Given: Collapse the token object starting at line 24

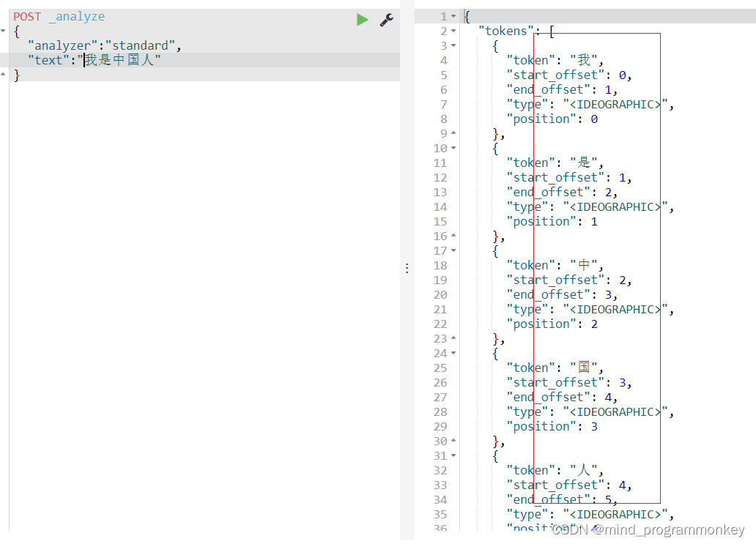Looking at the screenshot, I should pos(453,353).
